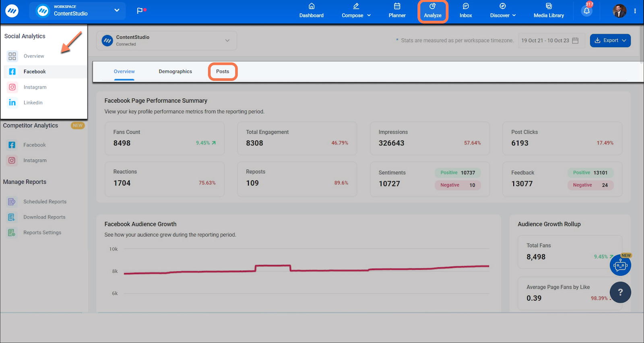Click the LinkedIn icon in the sidebar
Viewport: 644px width, 343px height.
coord(12,103)
